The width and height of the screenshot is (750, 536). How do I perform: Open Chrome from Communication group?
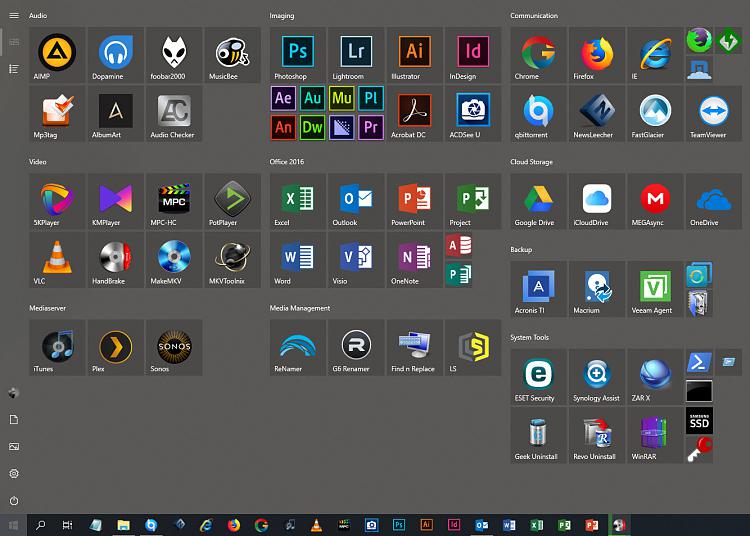(538, 55)
